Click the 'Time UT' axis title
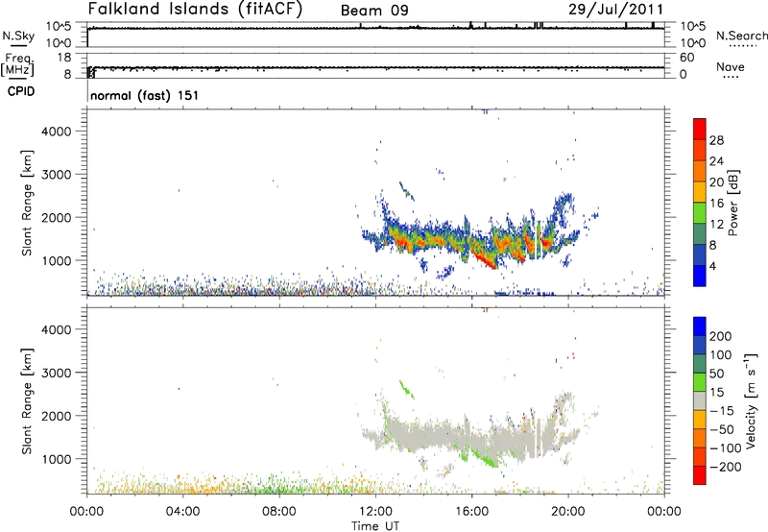Image resolution: width=768 pixels, height=532 pixels. click(x=375, y=526)
